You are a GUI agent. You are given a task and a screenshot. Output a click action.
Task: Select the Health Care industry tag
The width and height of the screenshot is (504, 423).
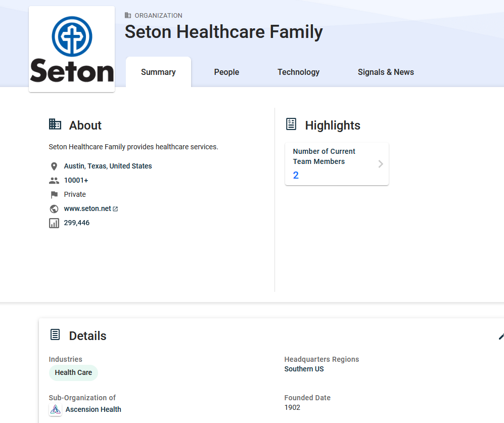pyautogui.click(x=73, y=372)
